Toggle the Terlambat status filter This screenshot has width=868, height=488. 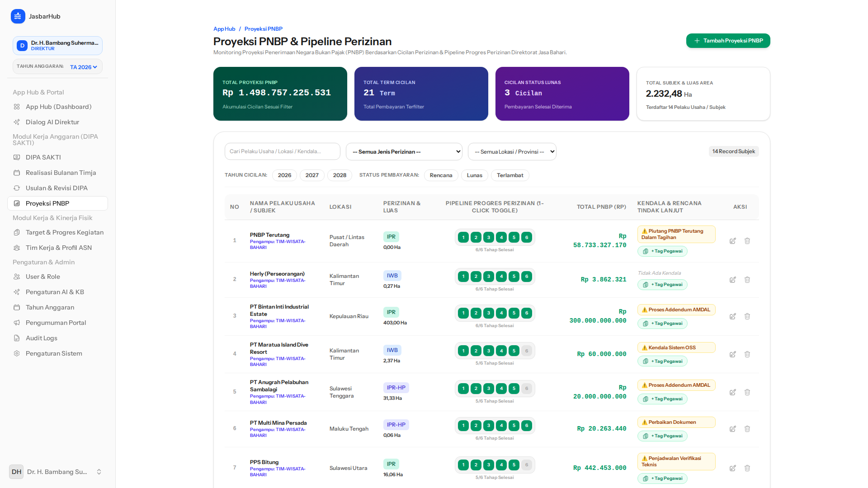(x=510, y=175)
